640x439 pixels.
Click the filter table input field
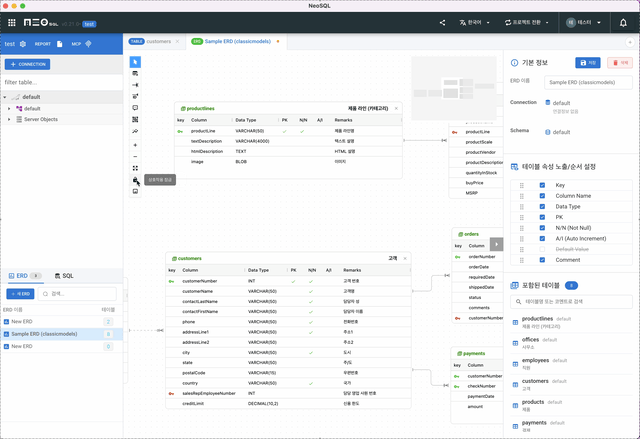point(60,82)
